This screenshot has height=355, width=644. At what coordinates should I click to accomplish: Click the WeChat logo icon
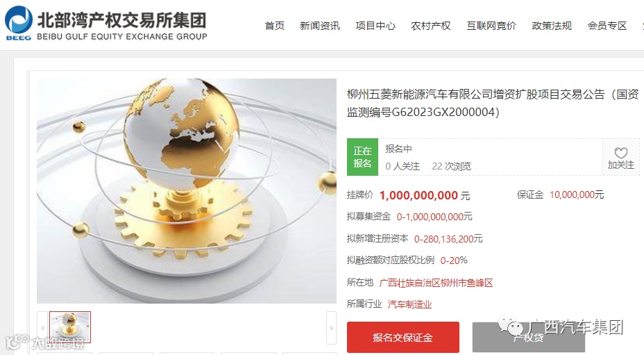click(510, 325)
